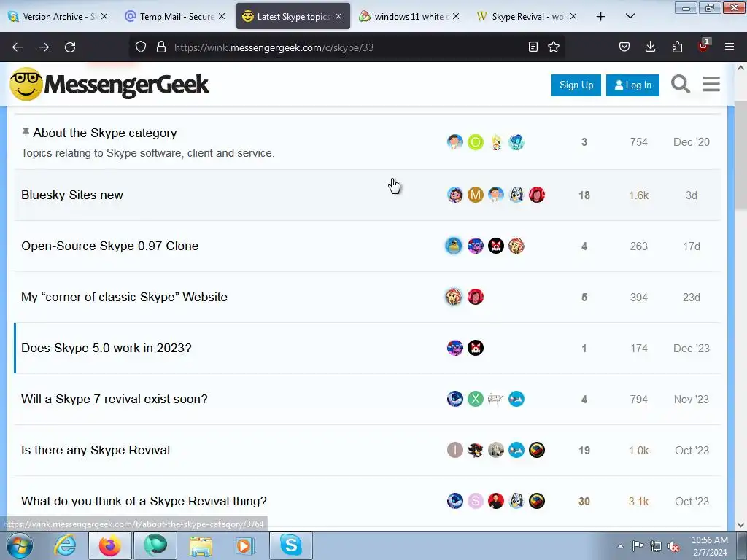This screenshot has height=560, width=747.
Task: Click green O avatar in About Skype row
Action: (476, 142)
